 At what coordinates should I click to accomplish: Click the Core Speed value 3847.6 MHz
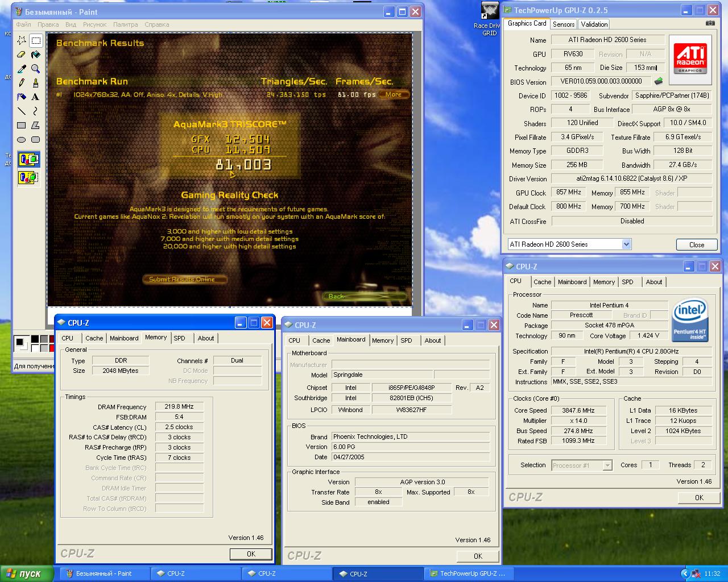(x=578, y=410)
